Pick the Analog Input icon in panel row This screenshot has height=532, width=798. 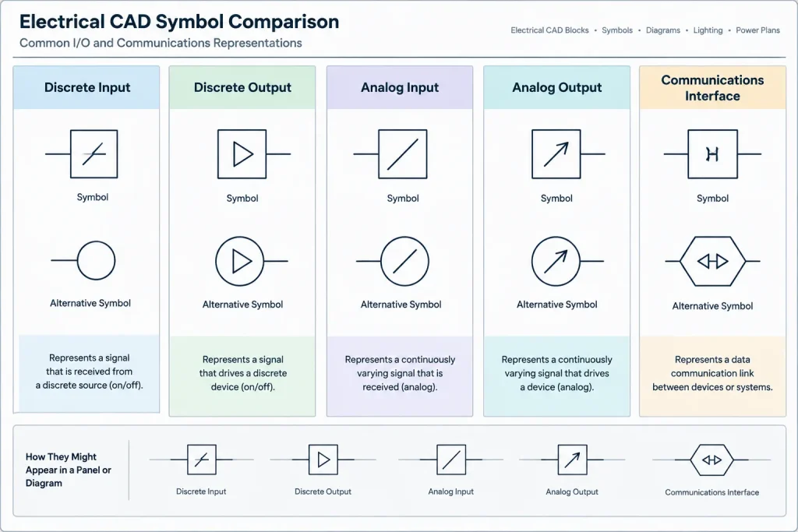coord(451,460)
